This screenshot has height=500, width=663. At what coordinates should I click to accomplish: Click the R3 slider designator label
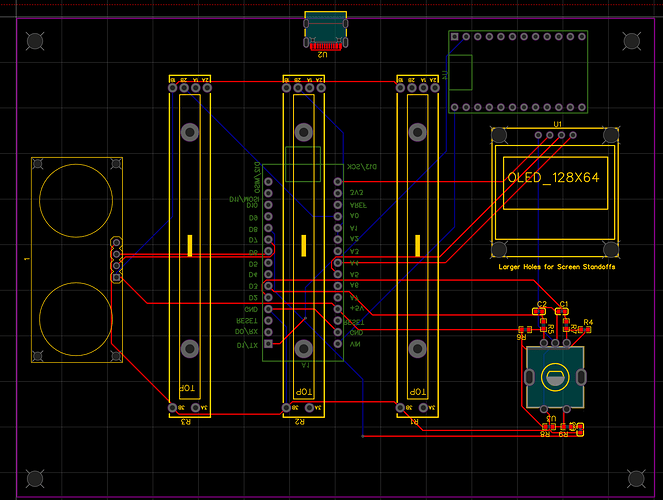(186, 421)
